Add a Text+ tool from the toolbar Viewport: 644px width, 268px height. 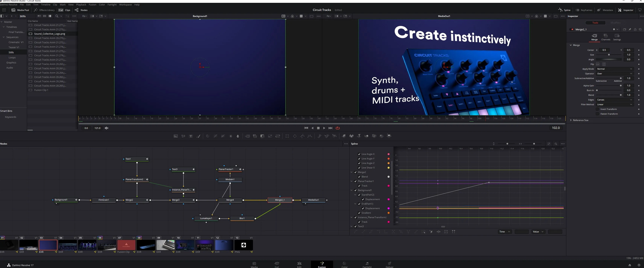click(191, 136)
